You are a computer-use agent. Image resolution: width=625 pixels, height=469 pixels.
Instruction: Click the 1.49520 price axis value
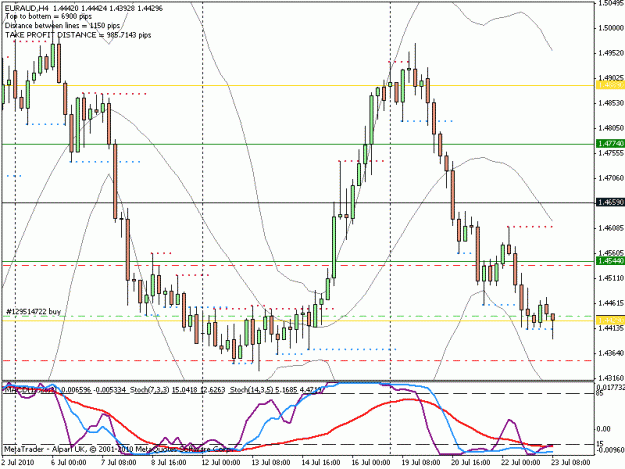(611, 53)
